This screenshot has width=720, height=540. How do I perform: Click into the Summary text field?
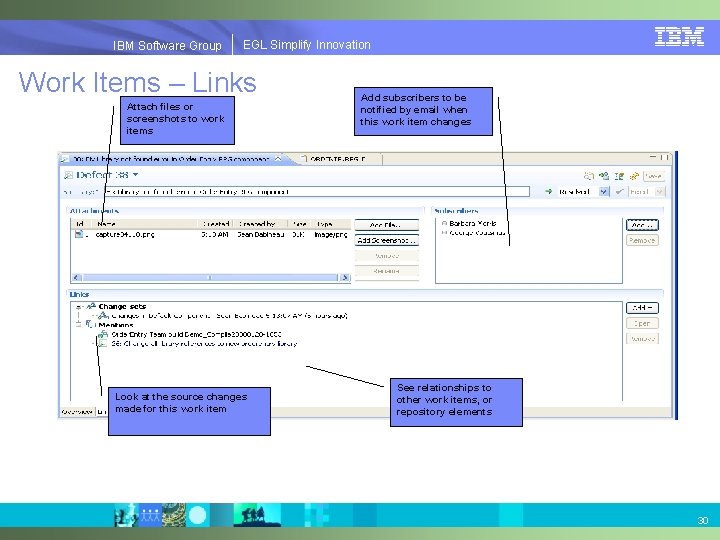(x=317, y=191)
